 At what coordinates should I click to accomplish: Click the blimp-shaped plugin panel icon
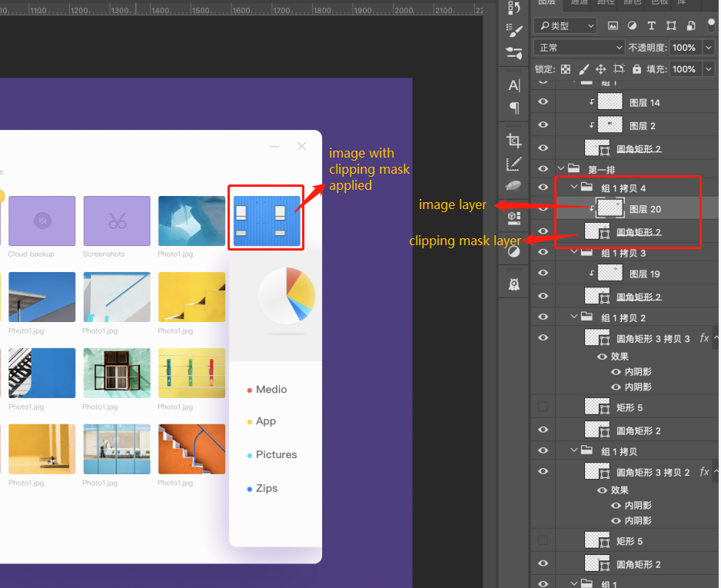tap(513, 185)
